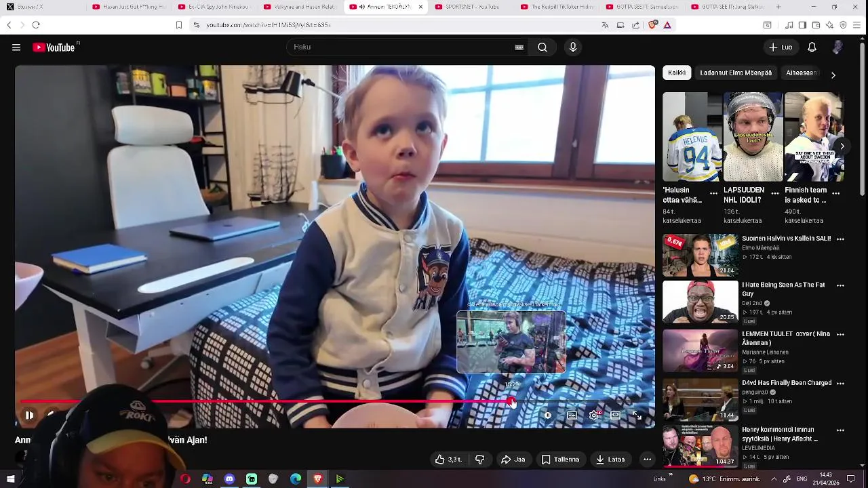Open more actions menu below the video
The height and width of the screenshot is (488, 868).
tap(647, 460)
